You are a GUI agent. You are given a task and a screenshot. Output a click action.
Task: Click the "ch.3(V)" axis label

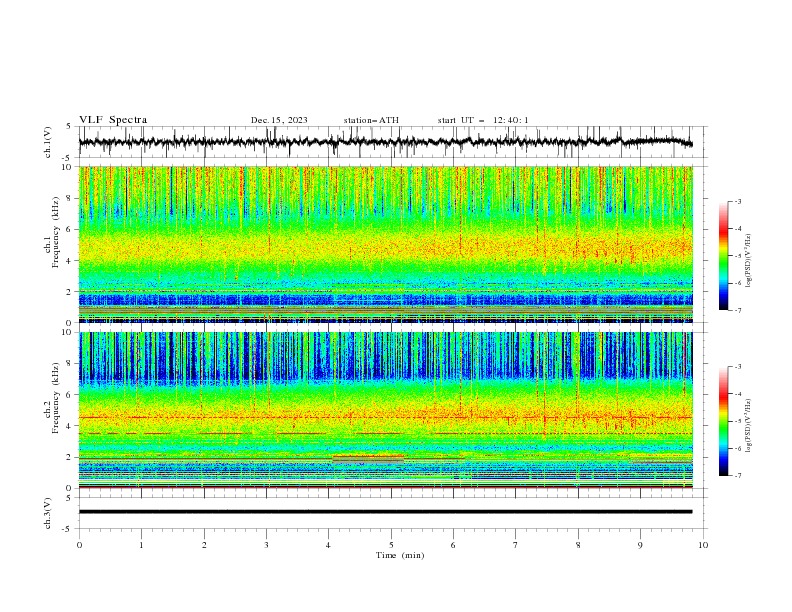(48, 513)
